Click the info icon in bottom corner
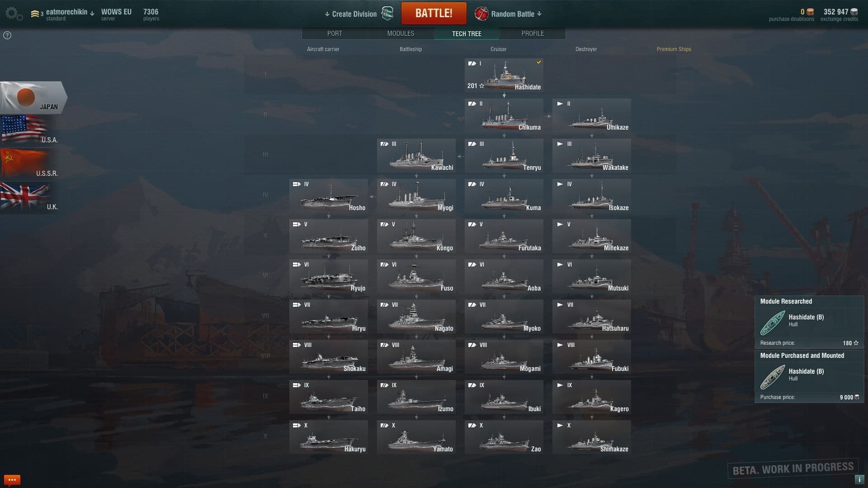The height and width of the screenshot is (488, 868). pyautogui.click(x=859, y=479)
